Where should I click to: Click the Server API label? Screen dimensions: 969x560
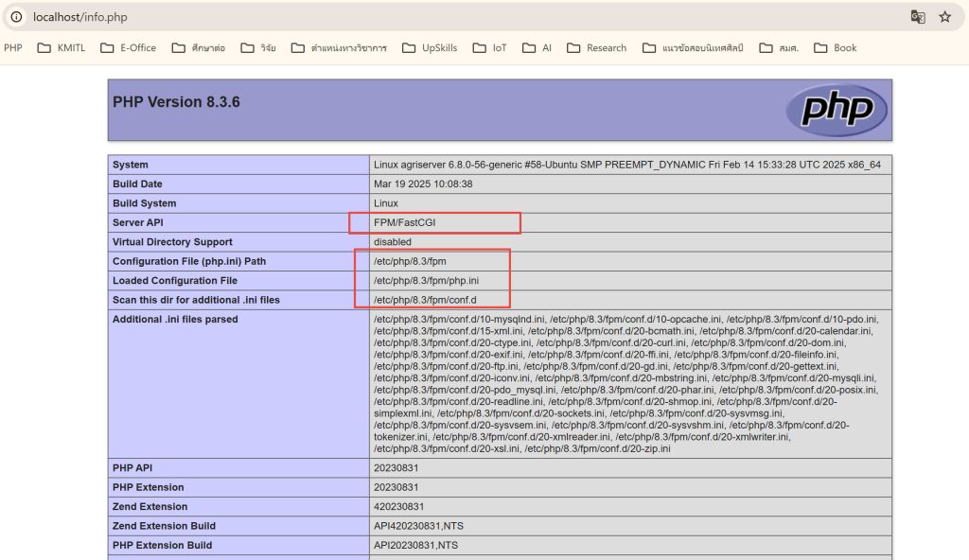pos(138,222)
